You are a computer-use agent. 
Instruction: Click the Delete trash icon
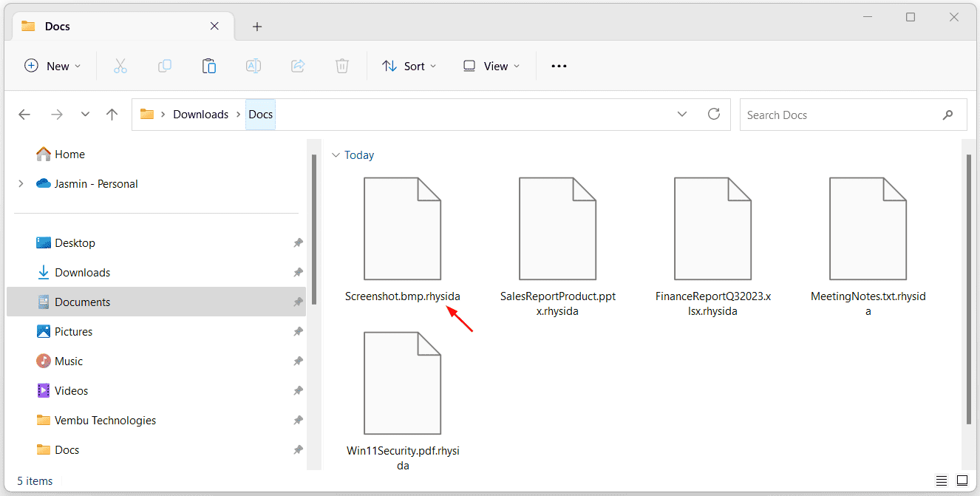coord(342,66)
